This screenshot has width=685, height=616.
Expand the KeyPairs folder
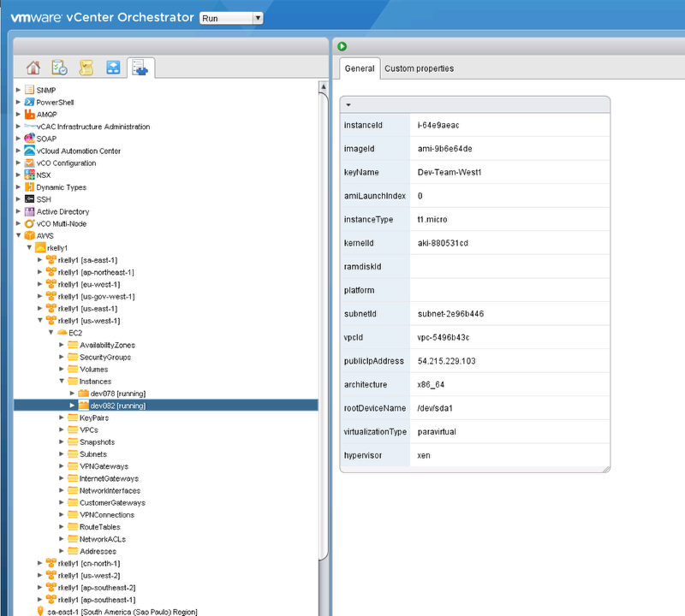click(x=62, y=418)
